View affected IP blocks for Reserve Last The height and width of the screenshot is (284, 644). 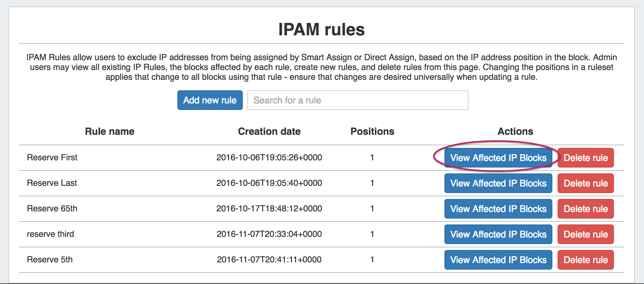tap(498, 183)
